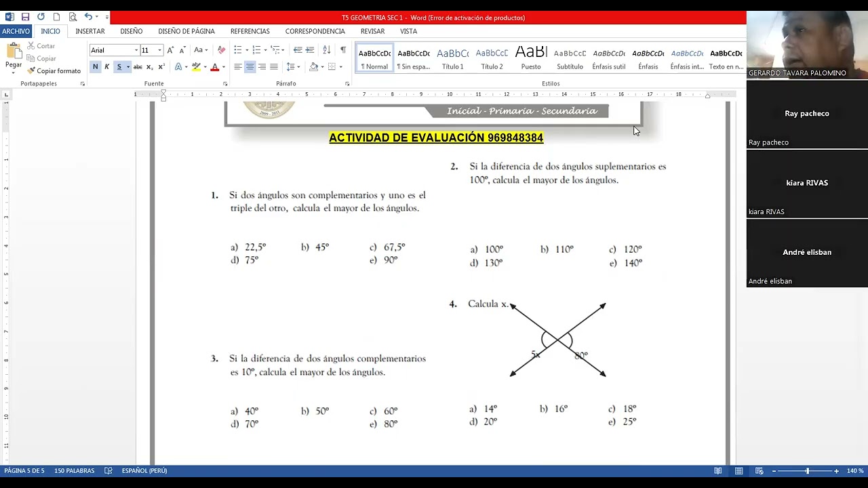Click Copiar formato painter
Viewport: 868px width, 488px height.
click(54, 70)
